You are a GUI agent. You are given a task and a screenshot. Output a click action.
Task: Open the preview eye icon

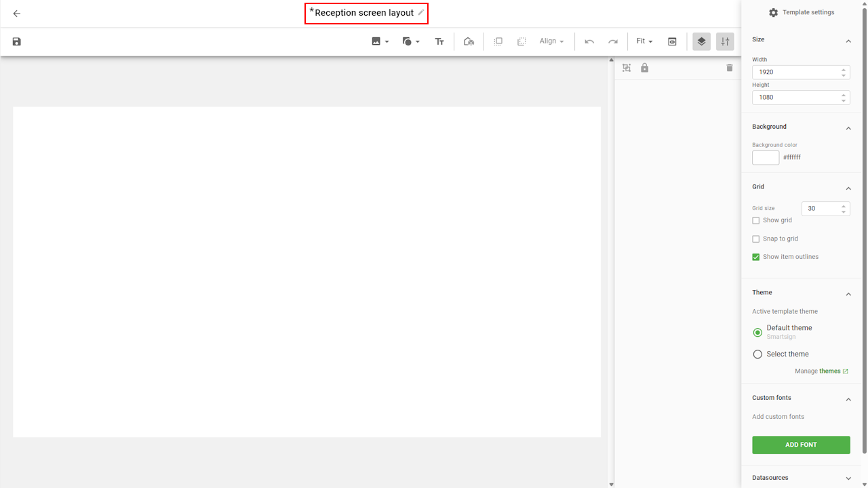click(672, 41)
